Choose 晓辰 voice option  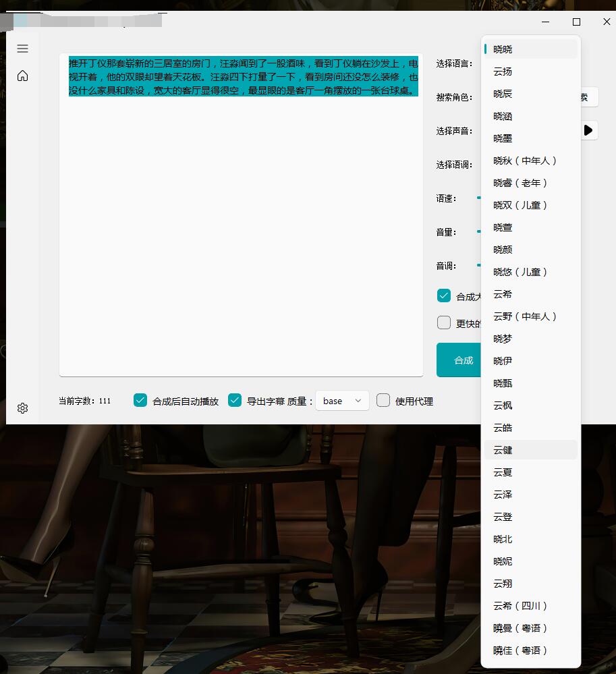pos(531,94)
